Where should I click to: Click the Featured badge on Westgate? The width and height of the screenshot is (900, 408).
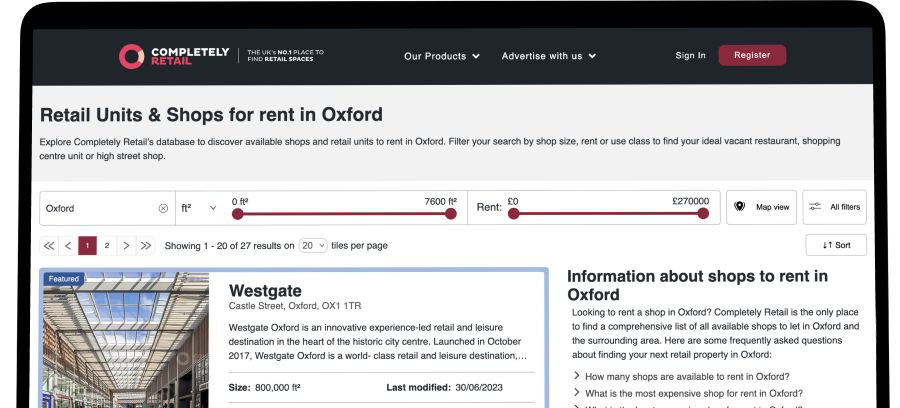(64, 279)
